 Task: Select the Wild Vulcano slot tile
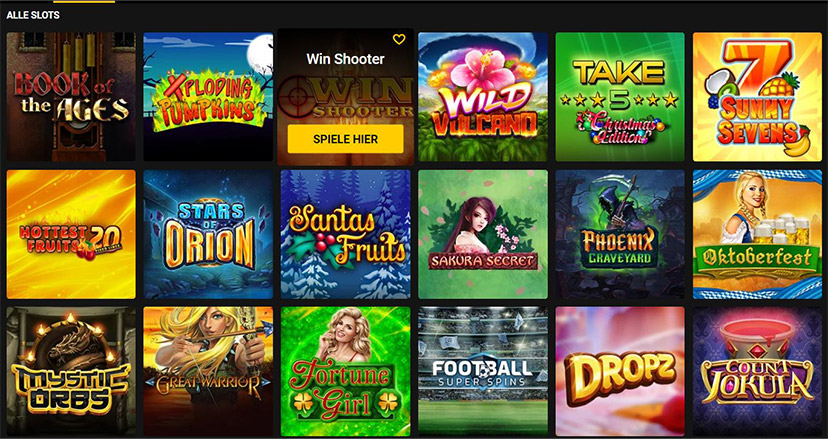click(483, 97)
